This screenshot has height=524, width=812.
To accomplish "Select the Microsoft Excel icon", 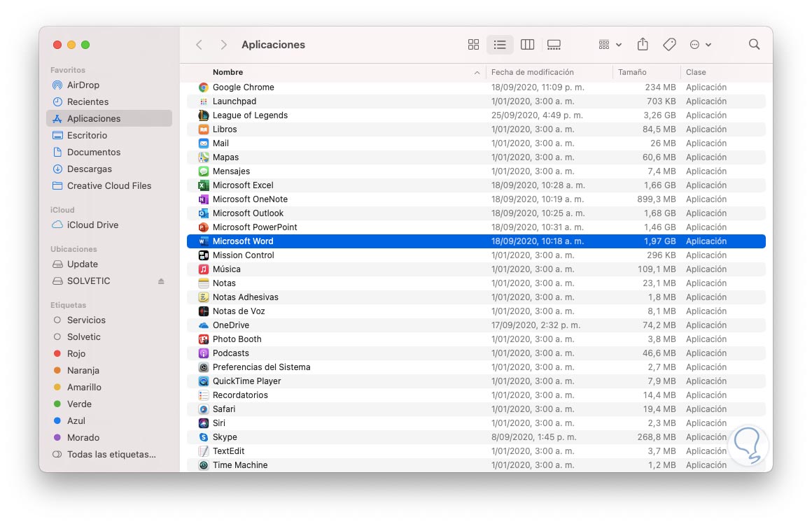I will coord(204,185).
